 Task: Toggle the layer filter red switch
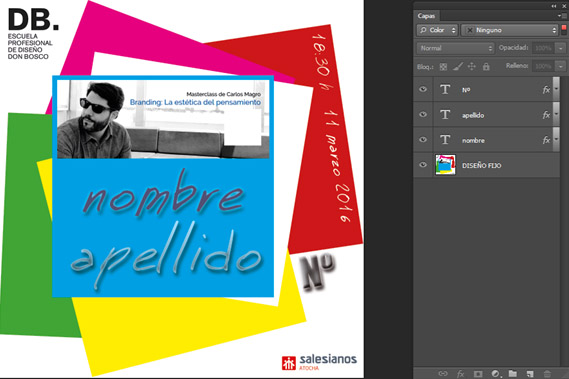564,30
